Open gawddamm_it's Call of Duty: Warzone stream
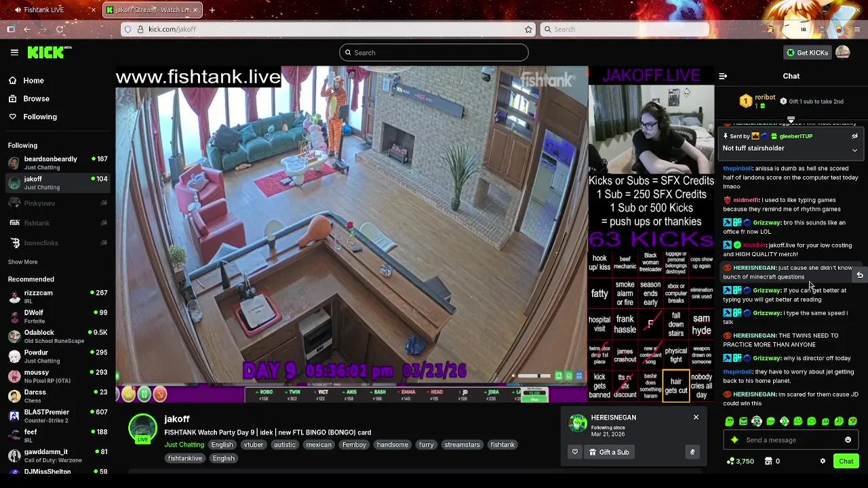The width and height of the screenshot is (868, 488). (x=58, y=455)
